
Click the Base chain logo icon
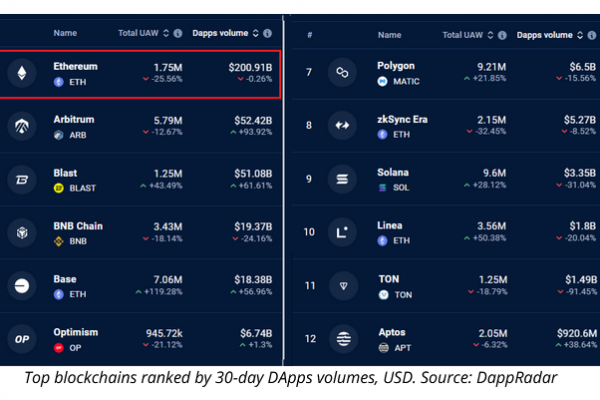click(22, 286)
